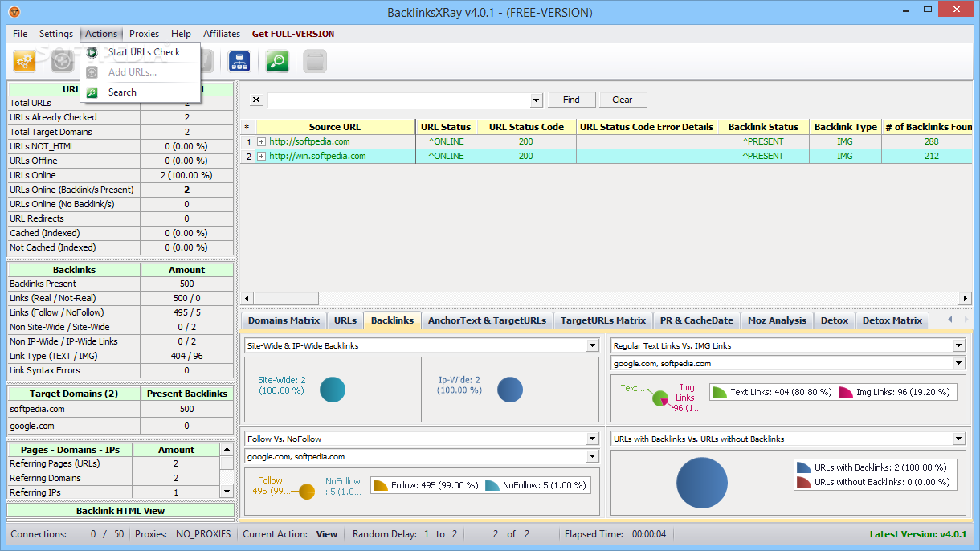The image size is (980, 551).
Task: Open the Help menu
Action: pos(181,34)
